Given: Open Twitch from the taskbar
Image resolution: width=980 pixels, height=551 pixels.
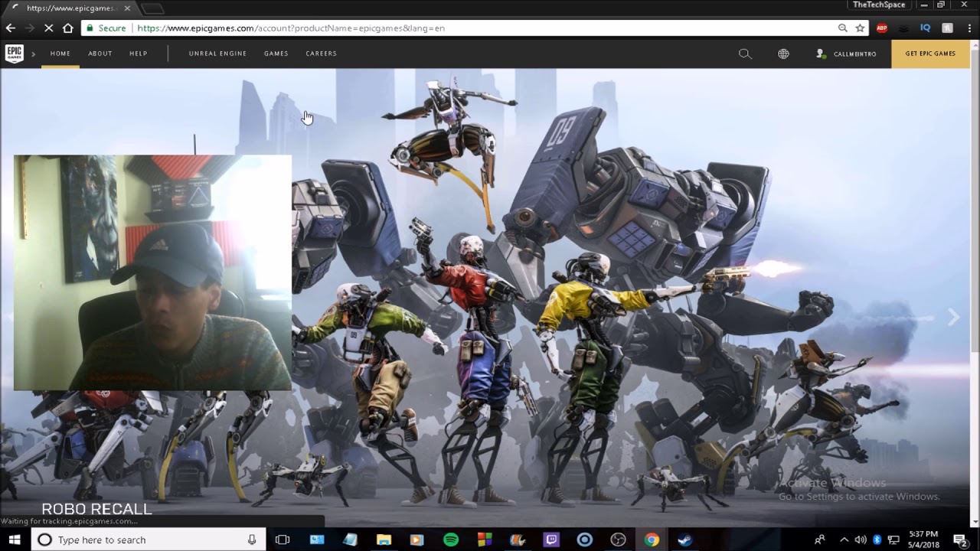Looking at the screenshot, I should pyautogui.click(x=551, y=540).
